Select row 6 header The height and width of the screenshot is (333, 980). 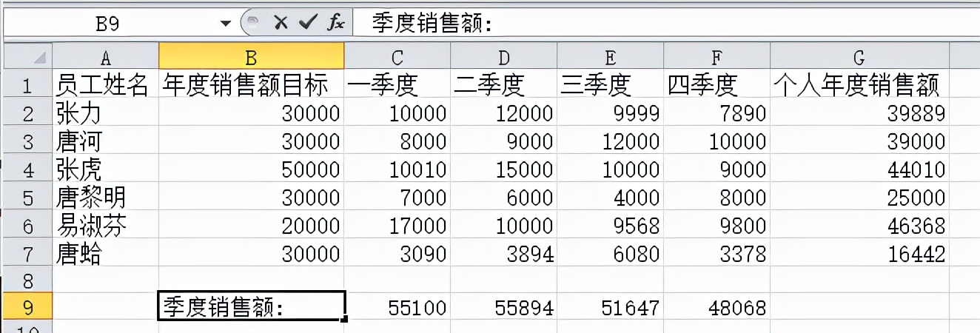coord(27,225)
